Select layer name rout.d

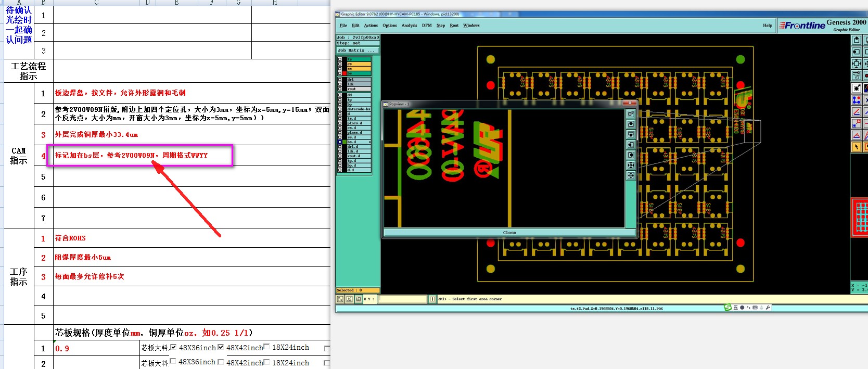click(x=359, y=156)
